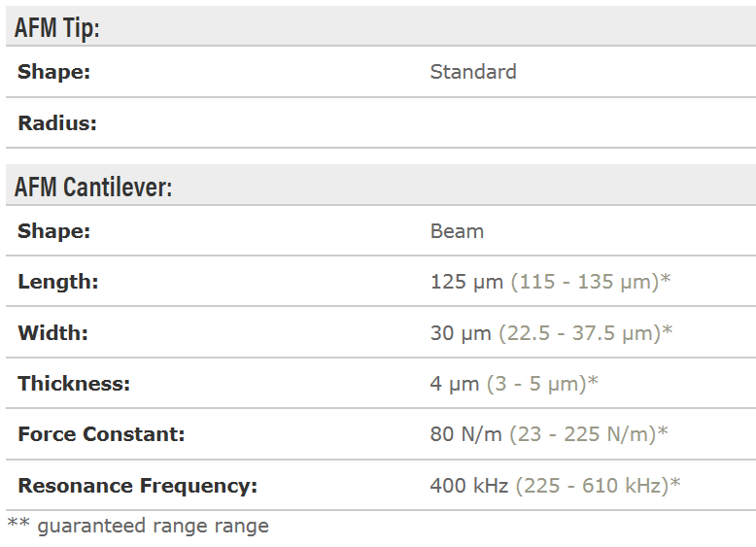Select the 125 µm length value

[x=466, y=282]
